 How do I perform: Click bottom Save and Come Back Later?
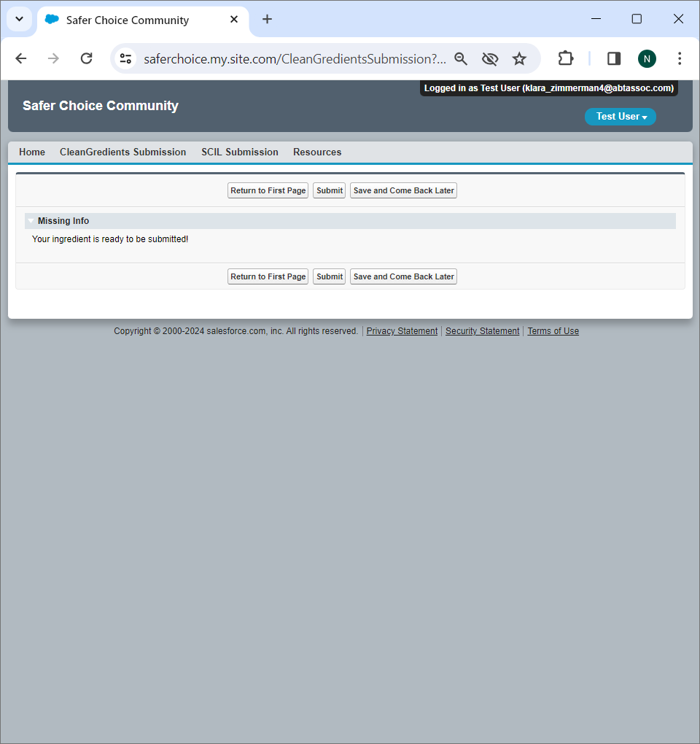[403, 276]
